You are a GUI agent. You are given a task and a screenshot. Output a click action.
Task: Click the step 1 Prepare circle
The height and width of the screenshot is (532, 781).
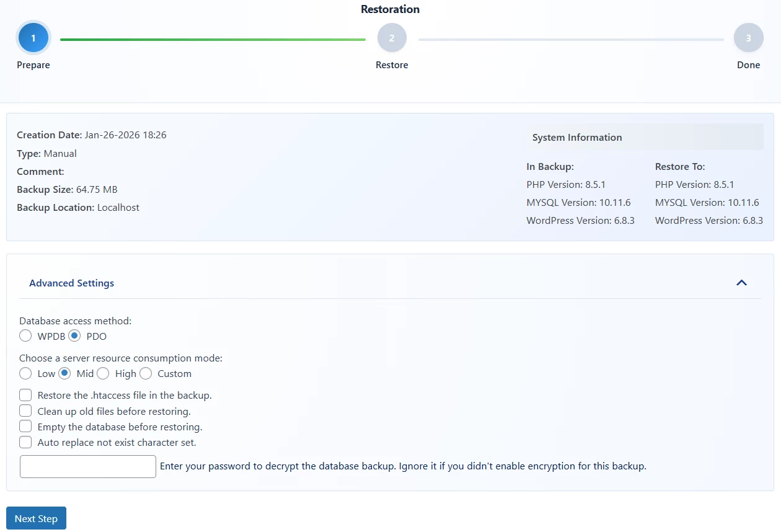click(33, 38)
